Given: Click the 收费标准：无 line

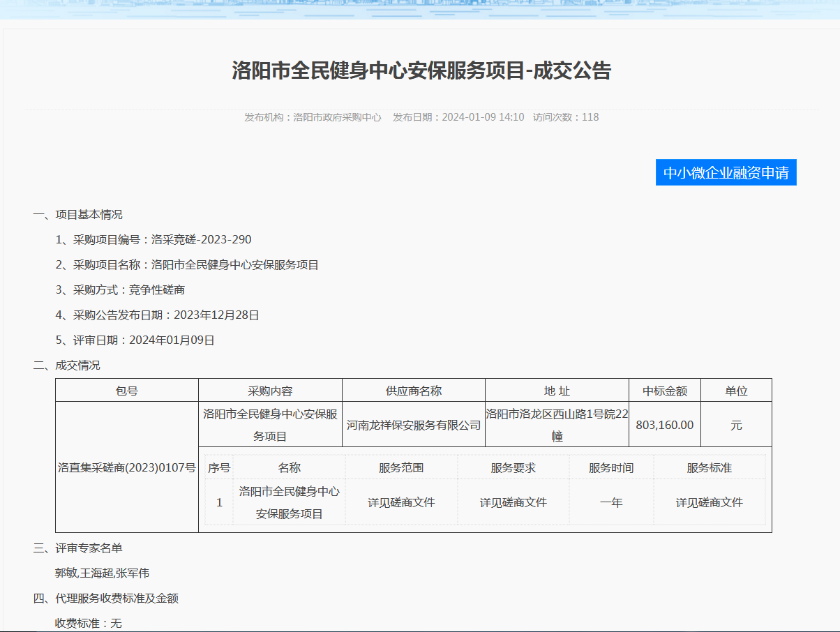Looking at the screenshot, I should tap(88, 623).
